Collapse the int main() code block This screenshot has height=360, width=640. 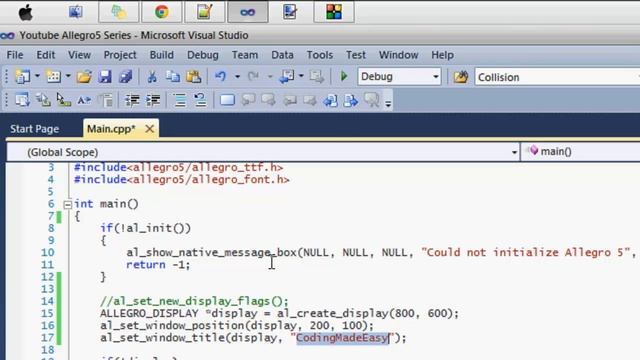pos(68,204)
